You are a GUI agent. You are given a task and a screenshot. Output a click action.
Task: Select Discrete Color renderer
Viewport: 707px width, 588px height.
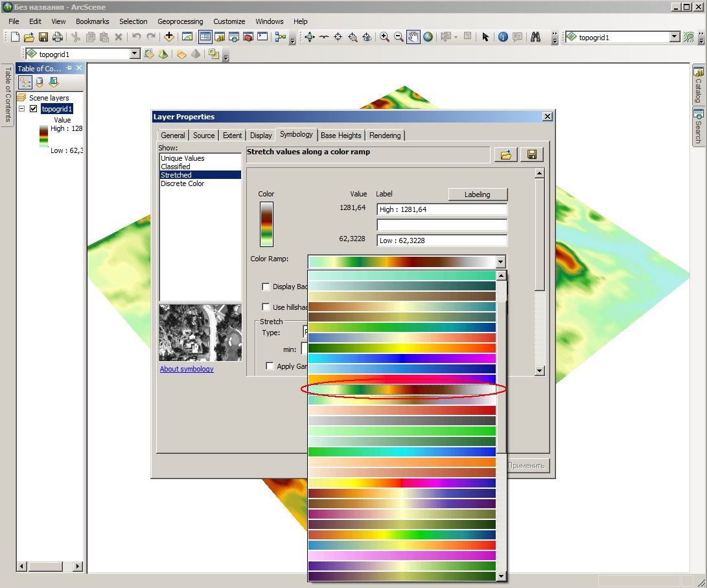click(x=183, y=183)
